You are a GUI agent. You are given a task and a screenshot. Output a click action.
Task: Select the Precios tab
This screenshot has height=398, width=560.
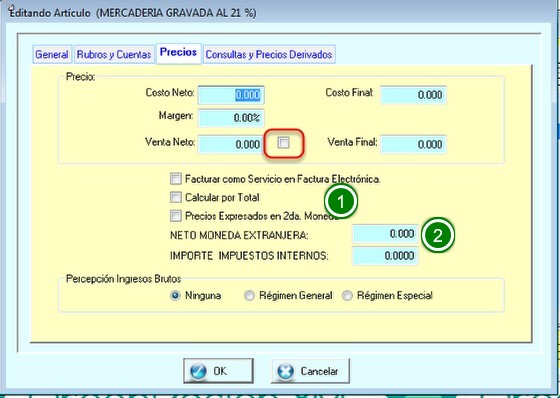[x=179, y=53]
